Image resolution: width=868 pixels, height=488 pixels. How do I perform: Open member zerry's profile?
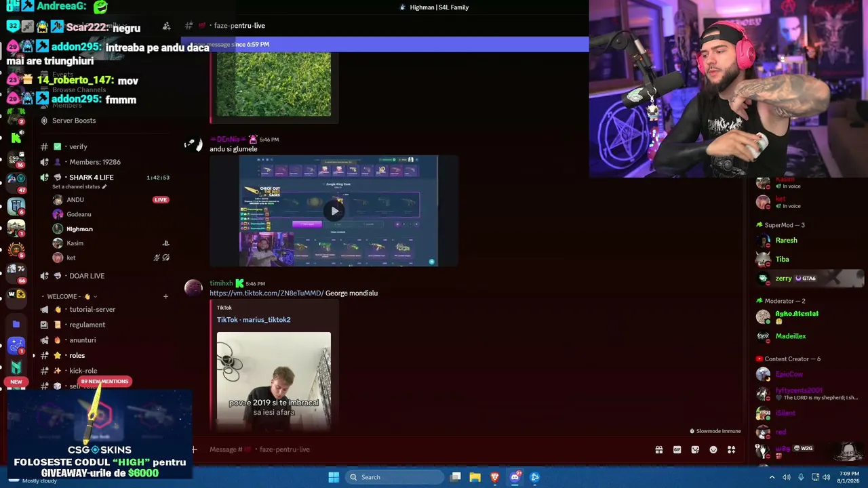tap(810, 279)
